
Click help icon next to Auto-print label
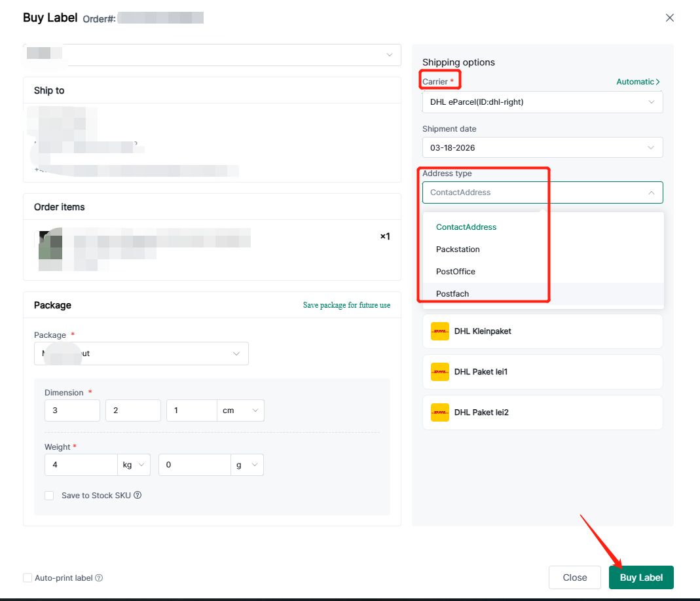click(x=99, y=578)
